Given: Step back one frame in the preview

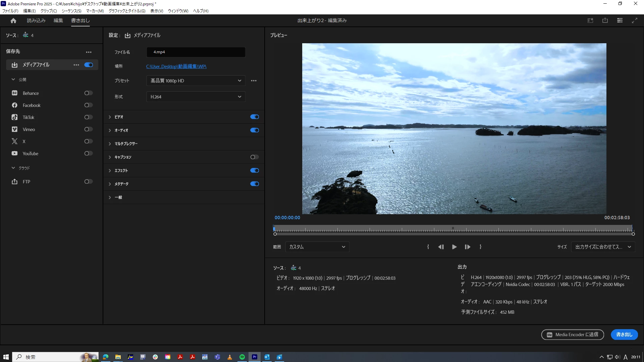Looking at the screenshot, I should point(441,247).
